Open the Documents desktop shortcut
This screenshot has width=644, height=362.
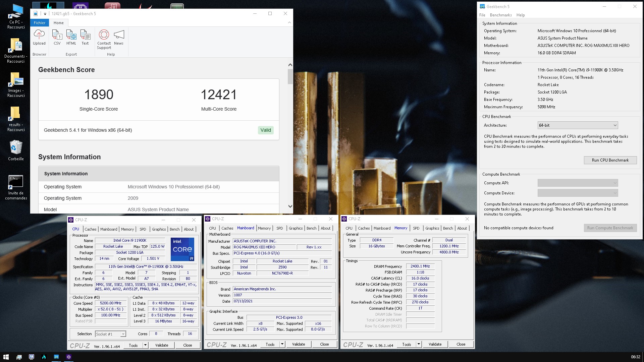pos(16,50)
